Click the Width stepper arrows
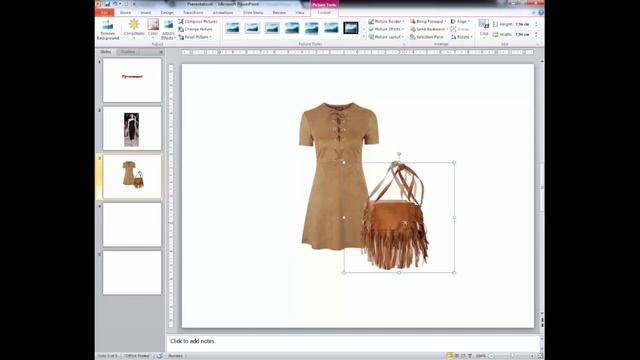 (536, 35)
